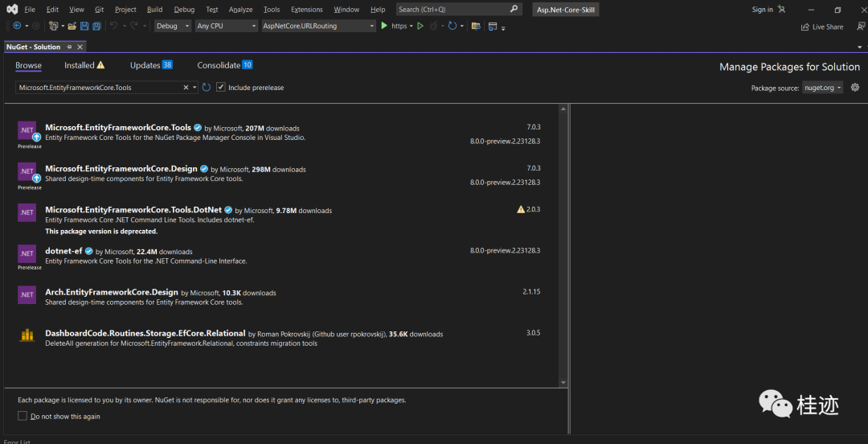Screen dimensions: 868x444
Task: Click the Restart circular arrow icon
Action: tap(452, 26)
